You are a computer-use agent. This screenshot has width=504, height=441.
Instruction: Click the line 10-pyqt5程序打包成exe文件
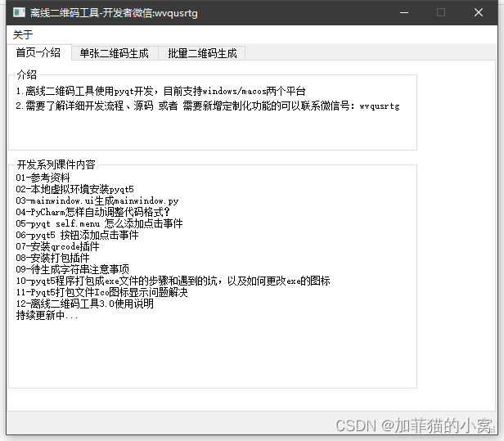coord(173,281)
